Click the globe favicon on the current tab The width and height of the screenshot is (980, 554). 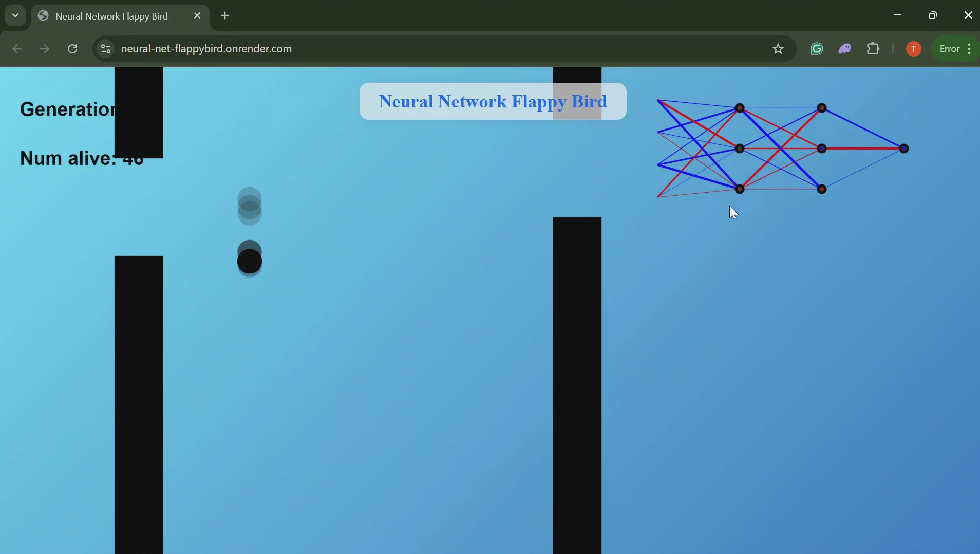[43, 15]
